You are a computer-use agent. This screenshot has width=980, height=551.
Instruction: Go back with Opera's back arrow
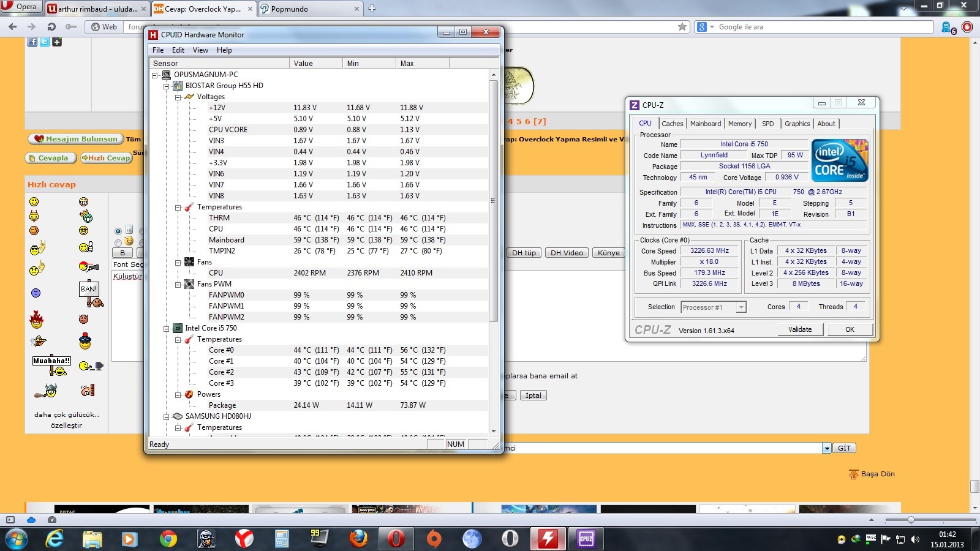tap(12, 27)
